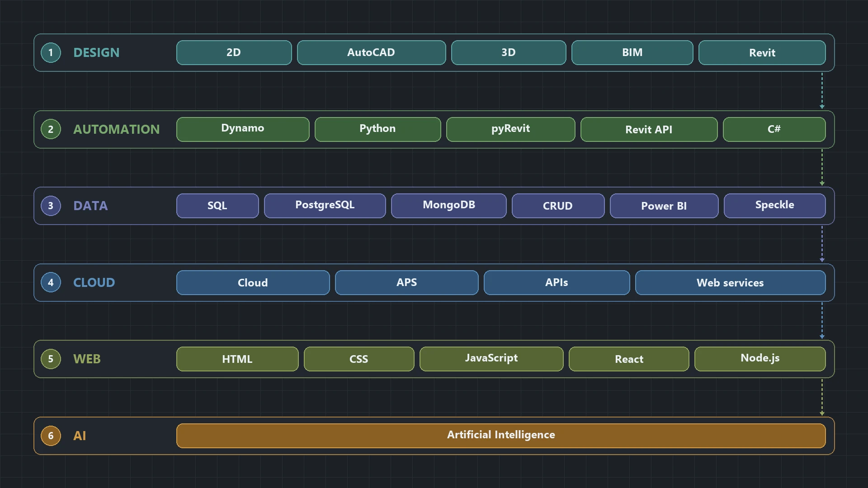Select the DESIGN row heading

point(96,52)
